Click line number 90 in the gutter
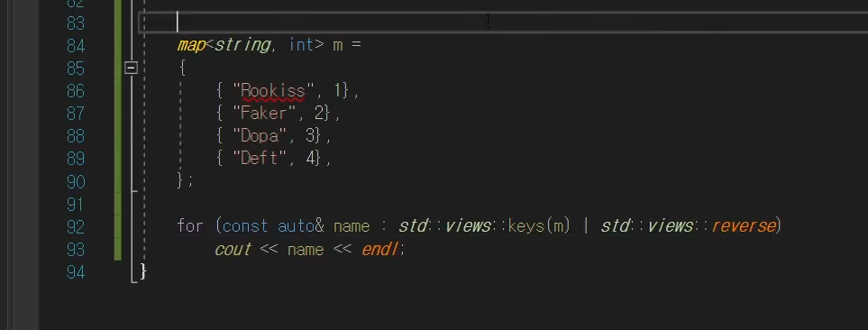 click(x=76, y=181)
